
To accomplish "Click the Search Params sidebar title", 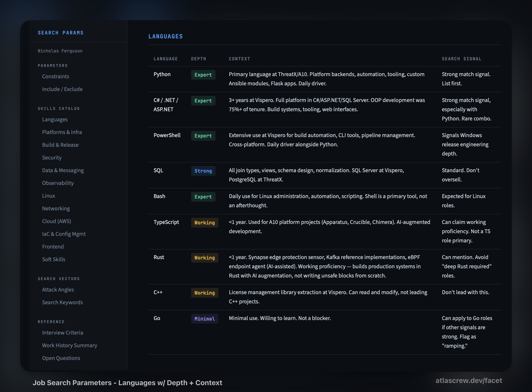I will 61,33.
